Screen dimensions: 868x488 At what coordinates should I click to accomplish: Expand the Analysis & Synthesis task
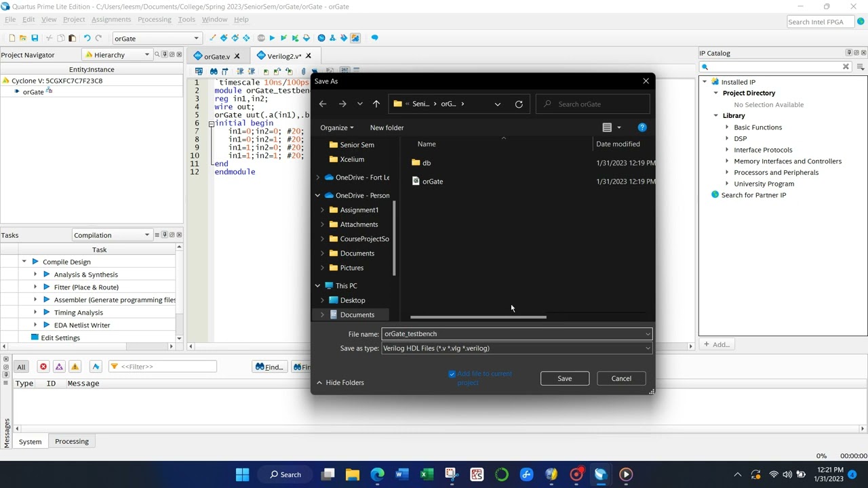[35, 274]
